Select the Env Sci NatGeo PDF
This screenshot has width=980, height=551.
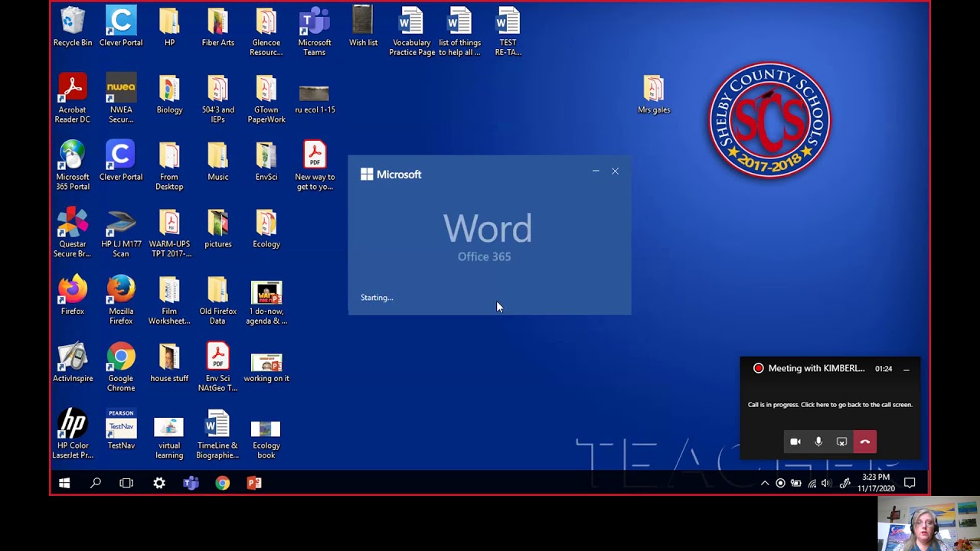(218, 367)
